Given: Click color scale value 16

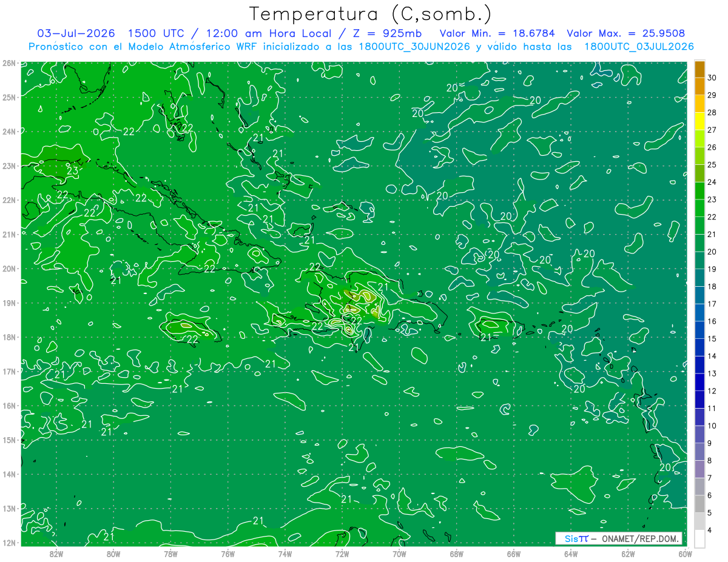Looking at the screenshot, I should (712, 321).
